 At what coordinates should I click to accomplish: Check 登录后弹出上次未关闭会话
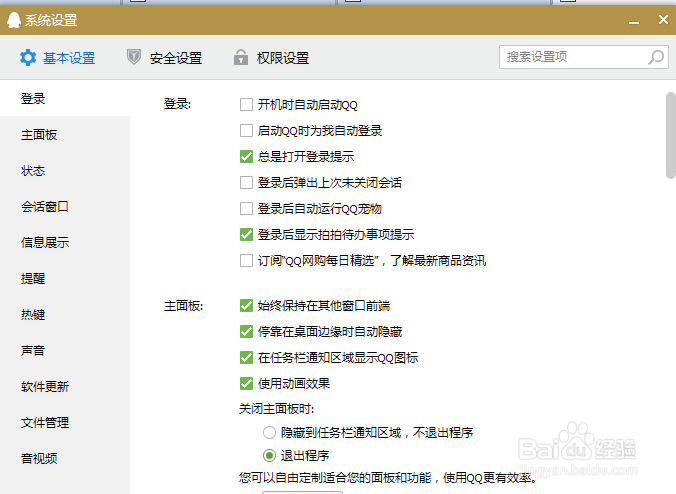(x=246, y=182)
